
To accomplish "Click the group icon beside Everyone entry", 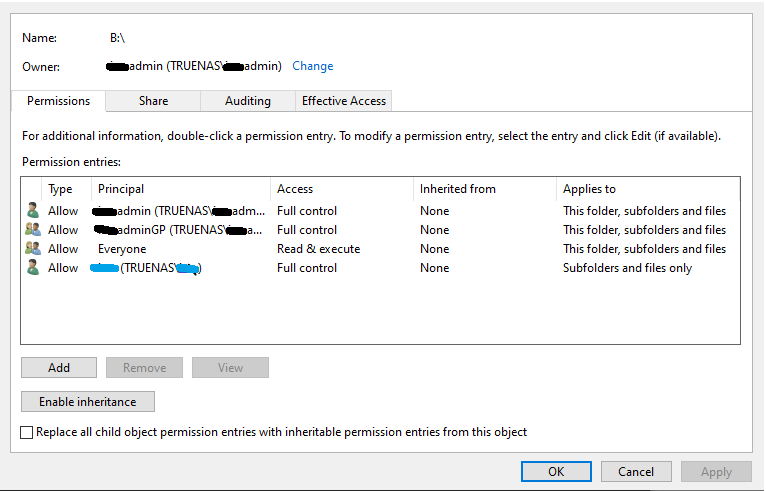I will pyautogui.click(x=33, y=249).
